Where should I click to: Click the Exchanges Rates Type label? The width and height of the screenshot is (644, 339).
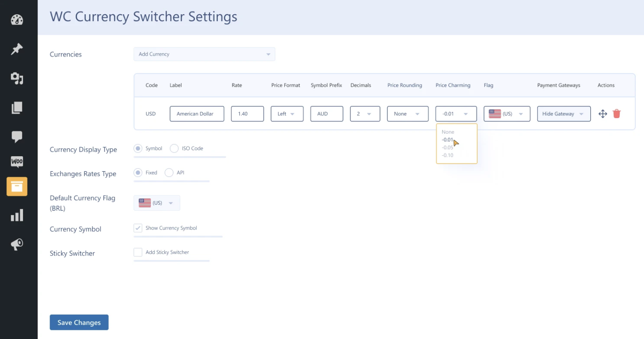(x=83, y=174)
